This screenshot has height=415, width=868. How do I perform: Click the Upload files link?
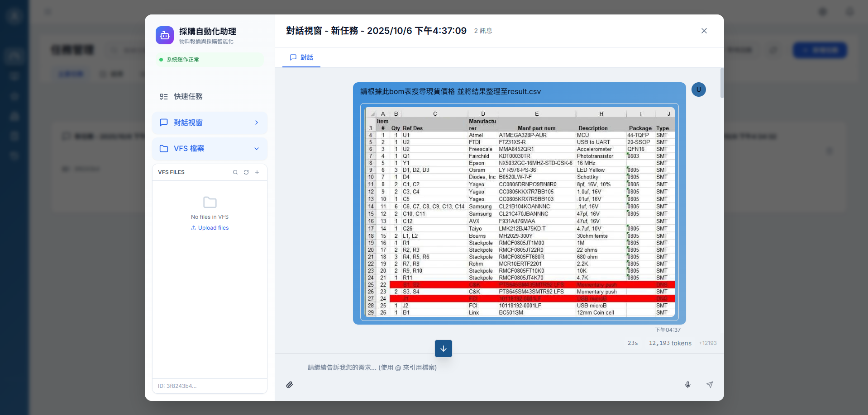[x=210, y=227]
